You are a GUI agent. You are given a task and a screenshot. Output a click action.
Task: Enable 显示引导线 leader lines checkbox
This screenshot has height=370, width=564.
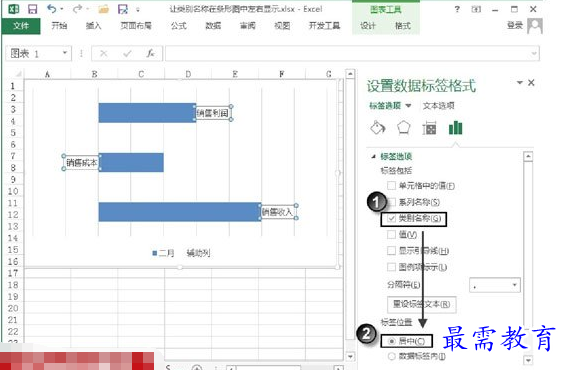point(391,251)
